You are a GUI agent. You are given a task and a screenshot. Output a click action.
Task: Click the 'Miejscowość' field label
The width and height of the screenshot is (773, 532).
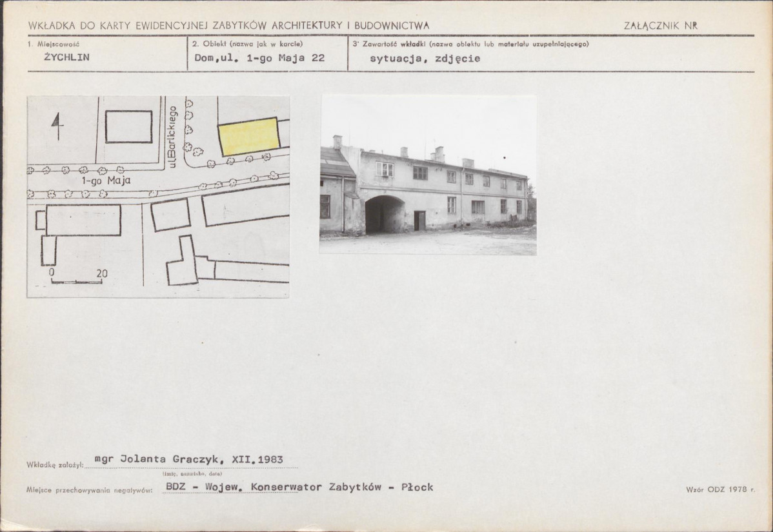[54, 44]
